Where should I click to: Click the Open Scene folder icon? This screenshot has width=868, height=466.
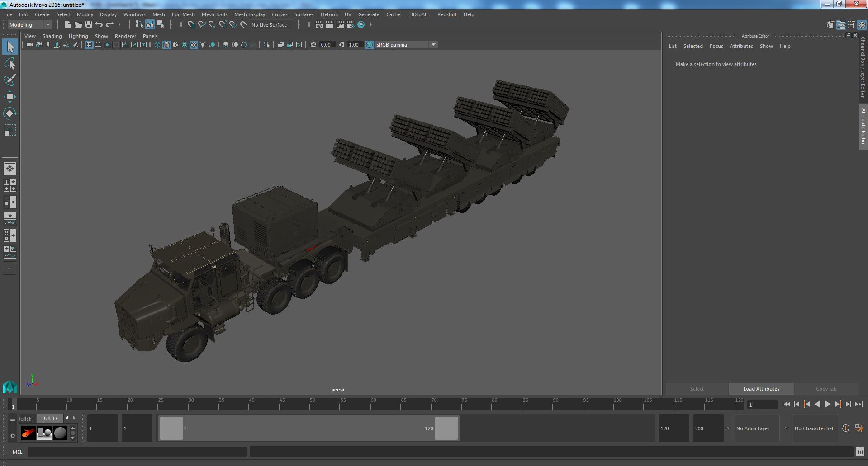pos(78,25)
